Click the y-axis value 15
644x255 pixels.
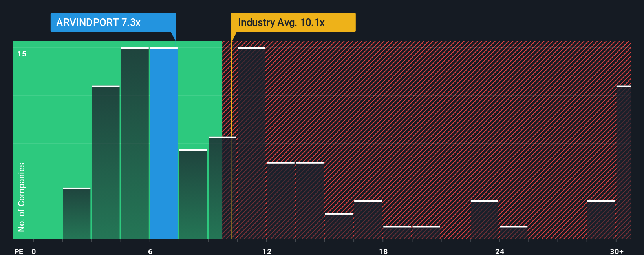point(22,54)
